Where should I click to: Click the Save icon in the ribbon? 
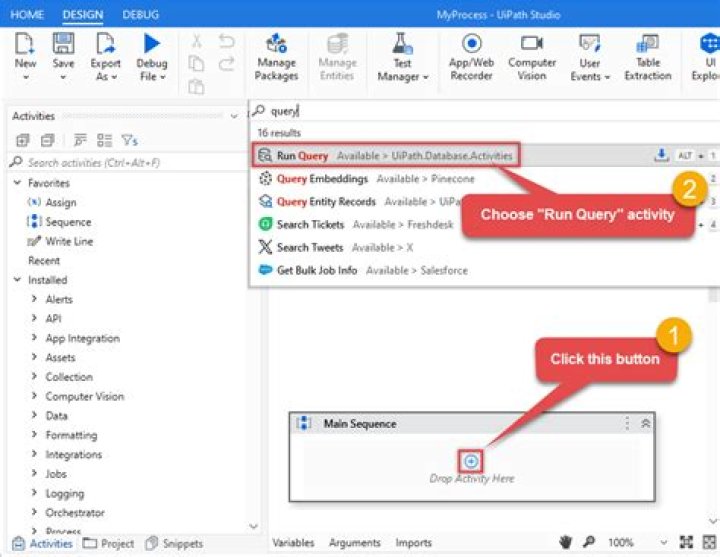(x=63, y=45)
